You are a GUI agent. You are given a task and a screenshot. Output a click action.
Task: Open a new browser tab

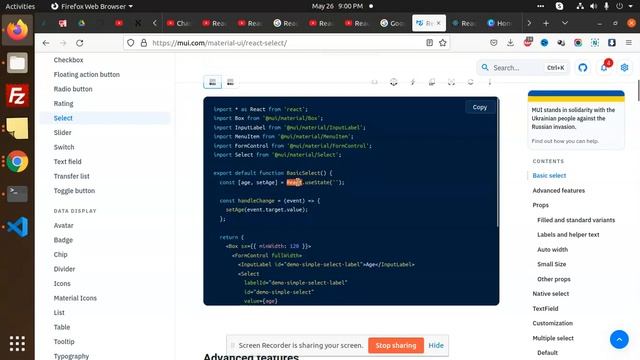pos(546,23)
